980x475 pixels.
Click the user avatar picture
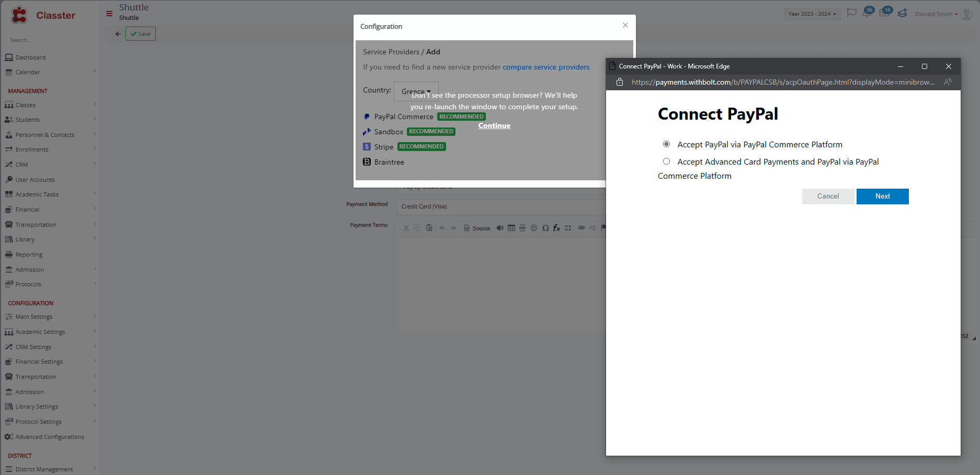pos(966,14)
